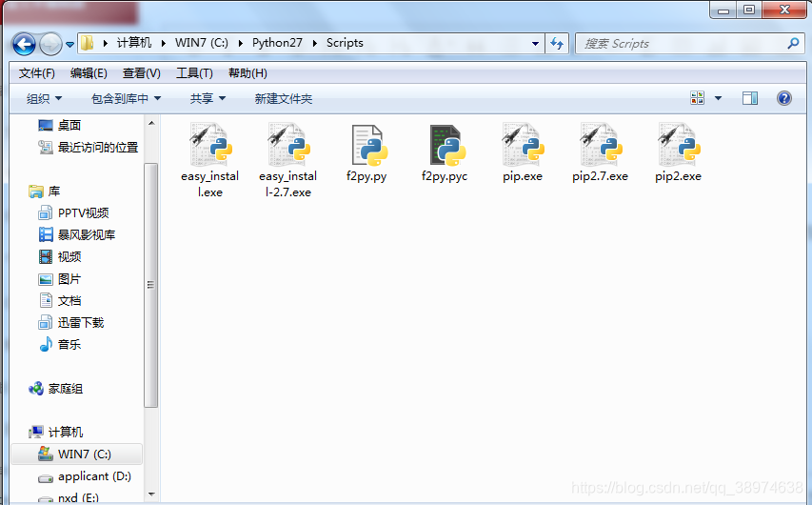Image resolution: width=812 pixels, height=505 pixels.
Task: Click the navigation pane scroll up arrow
Action: coord(151,124)
